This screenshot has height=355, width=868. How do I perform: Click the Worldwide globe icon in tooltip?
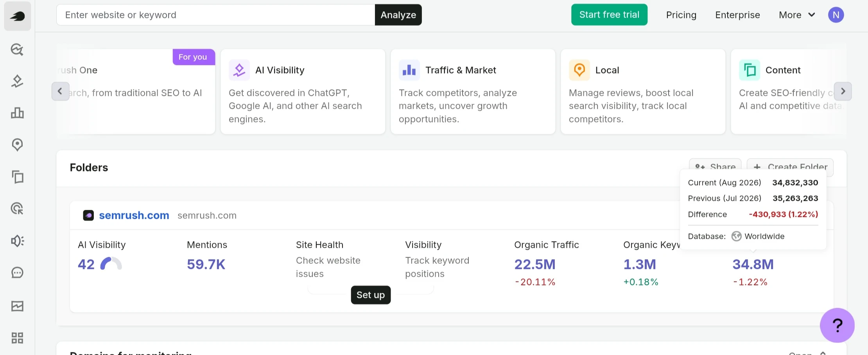point(736,236)
